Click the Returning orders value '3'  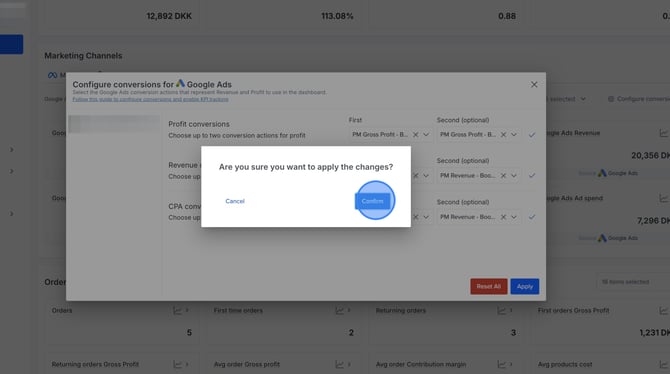513,333
